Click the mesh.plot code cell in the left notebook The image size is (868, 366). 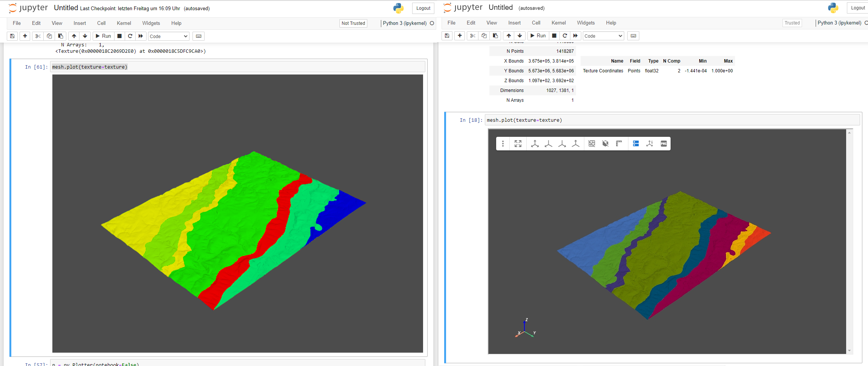[238, 67]
